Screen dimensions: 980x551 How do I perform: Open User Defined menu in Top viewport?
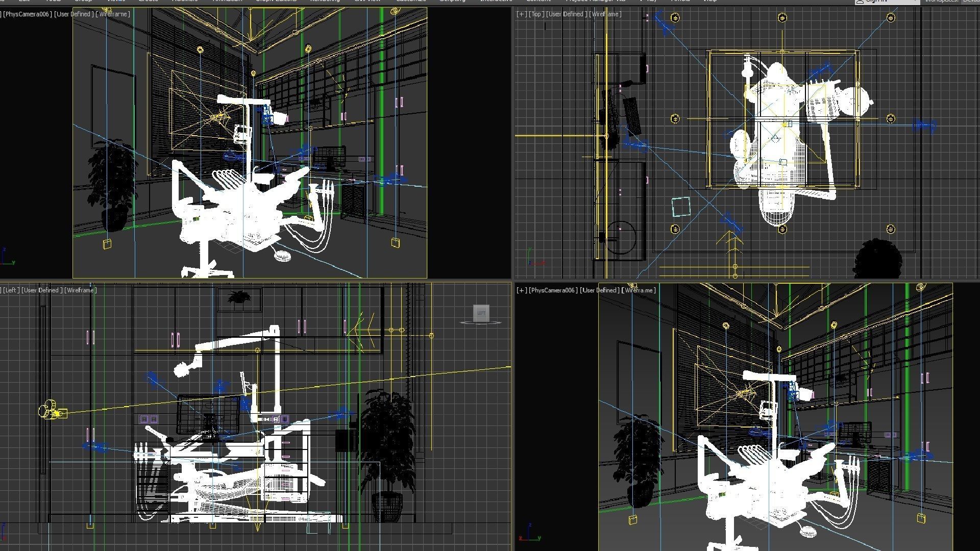(x=566, y=14)
